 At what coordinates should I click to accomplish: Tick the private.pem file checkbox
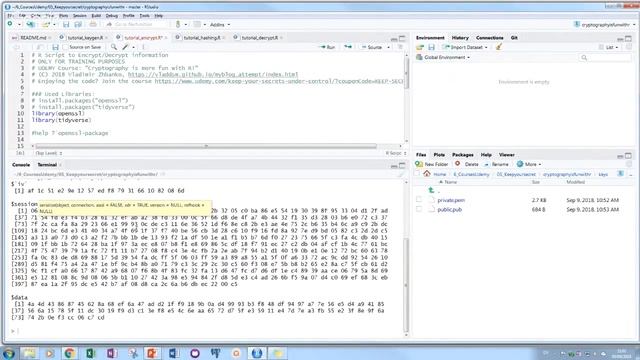click(419, 200)
